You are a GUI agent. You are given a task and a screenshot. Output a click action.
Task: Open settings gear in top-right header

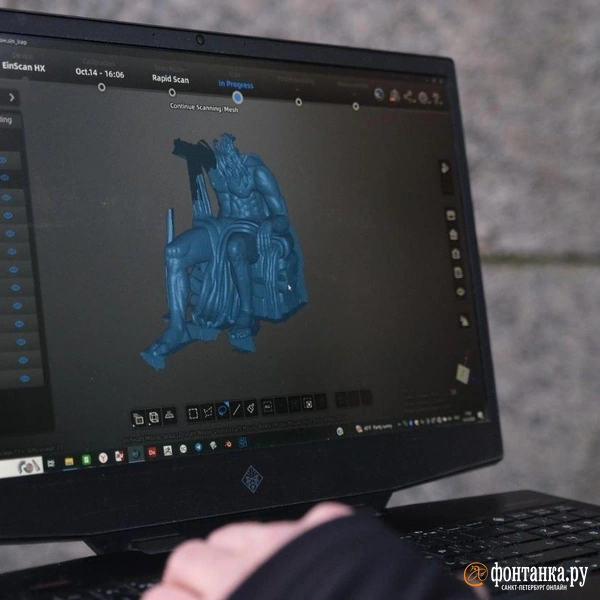[423, 99]
